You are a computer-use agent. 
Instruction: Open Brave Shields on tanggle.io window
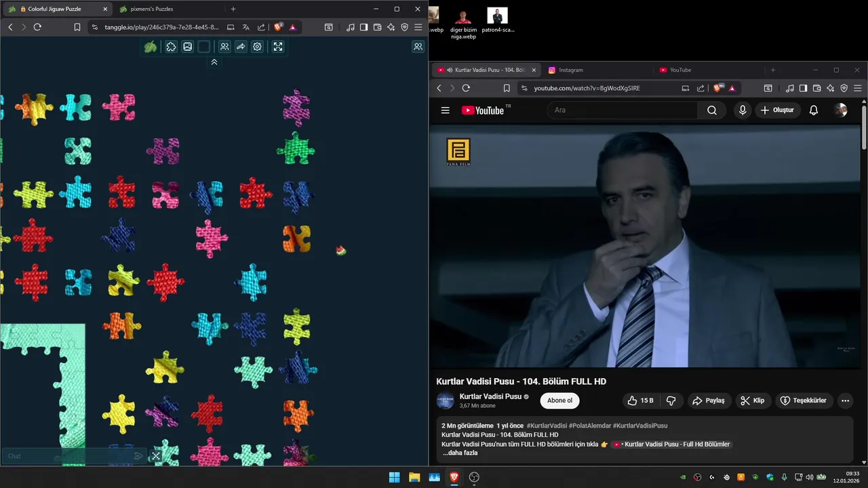pyautogui.click(x=278, y=27)
